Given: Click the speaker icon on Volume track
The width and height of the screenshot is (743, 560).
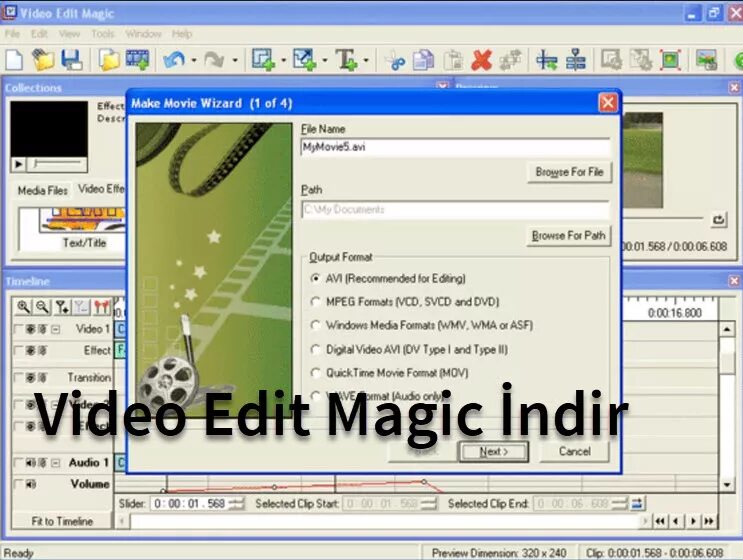Looking at the screenshot, I should pos(31,484).
